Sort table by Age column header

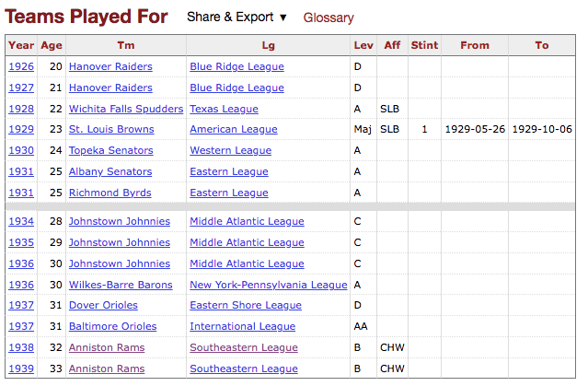(x=52, y=45)
